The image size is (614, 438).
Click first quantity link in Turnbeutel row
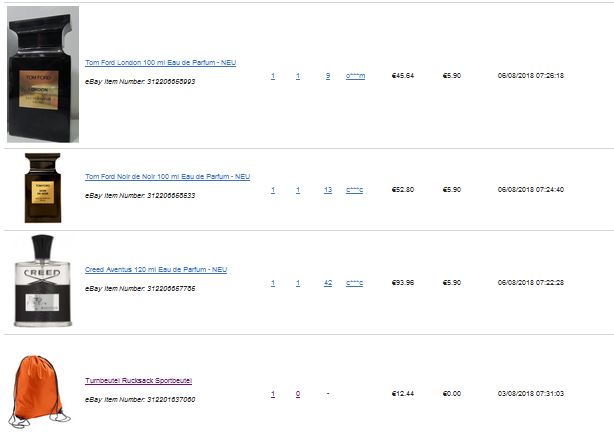273,394
